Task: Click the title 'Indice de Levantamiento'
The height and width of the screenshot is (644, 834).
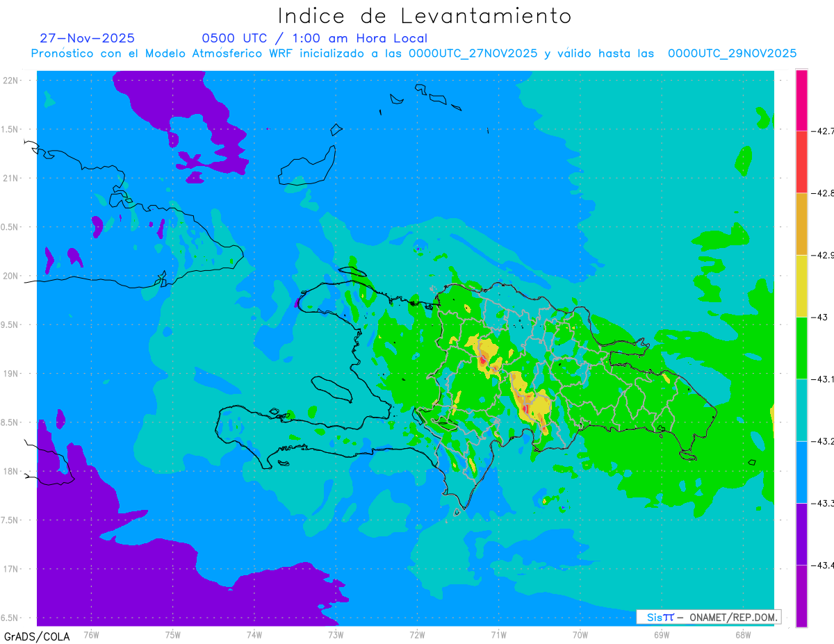Action: (425, 16)
